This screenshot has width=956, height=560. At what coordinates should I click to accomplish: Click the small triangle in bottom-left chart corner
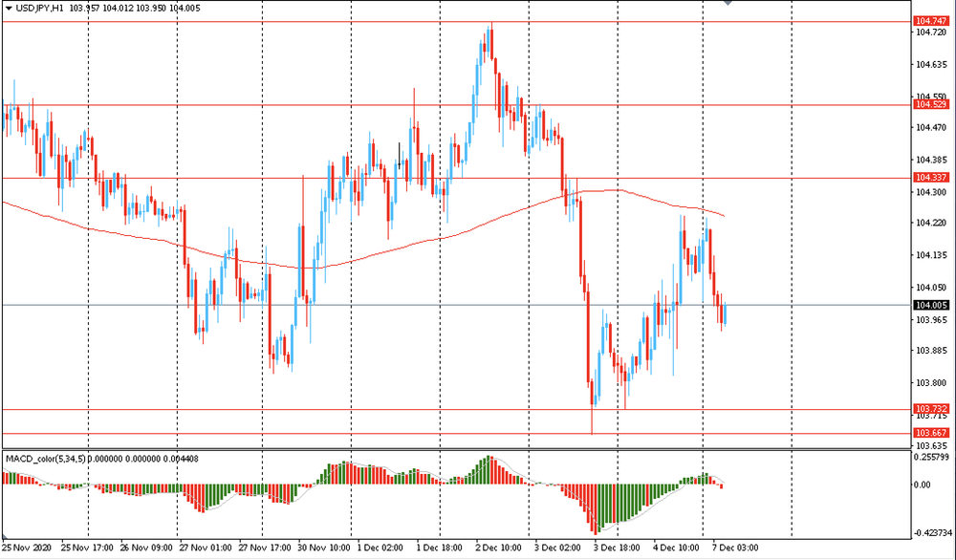[5, 537]
